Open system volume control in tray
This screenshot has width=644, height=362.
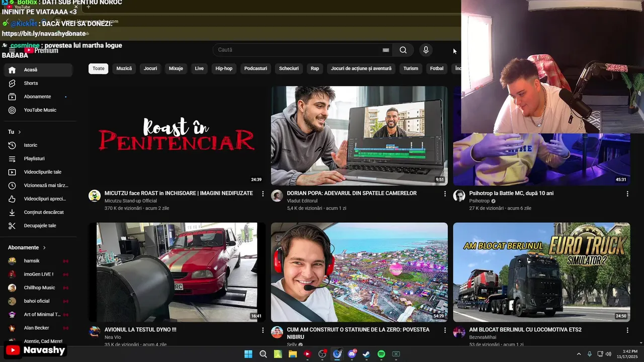608,354
